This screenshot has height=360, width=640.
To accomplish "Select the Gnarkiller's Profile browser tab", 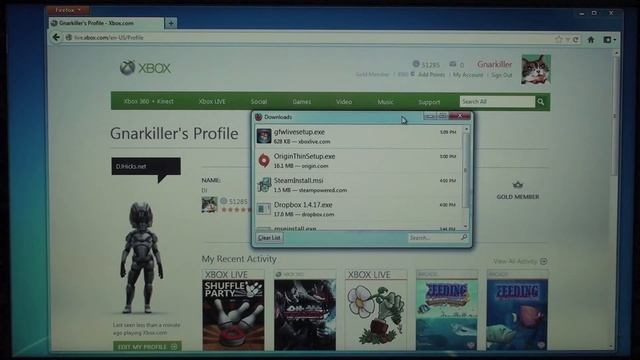I will (x=107, y=23).
